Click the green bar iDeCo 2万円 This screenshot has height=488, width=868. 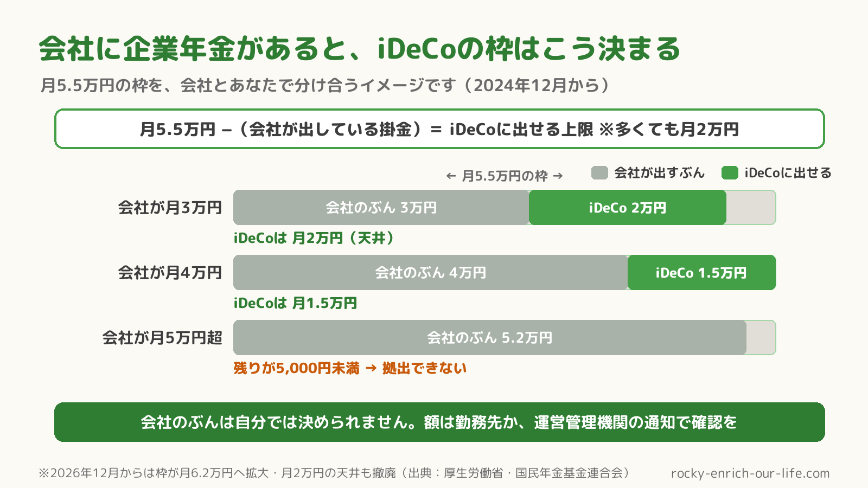click(628, 208)
